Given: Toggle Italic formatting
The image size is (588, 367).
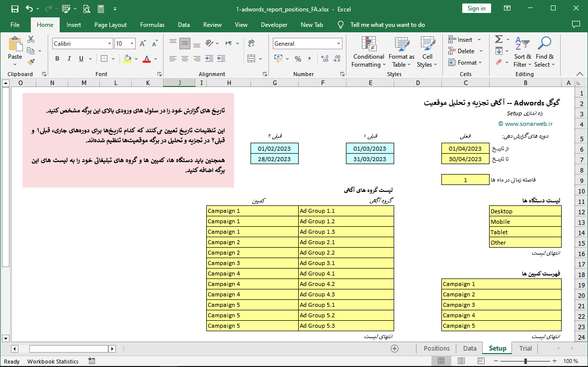Looking at the screenshot, I should coord(69,59).
